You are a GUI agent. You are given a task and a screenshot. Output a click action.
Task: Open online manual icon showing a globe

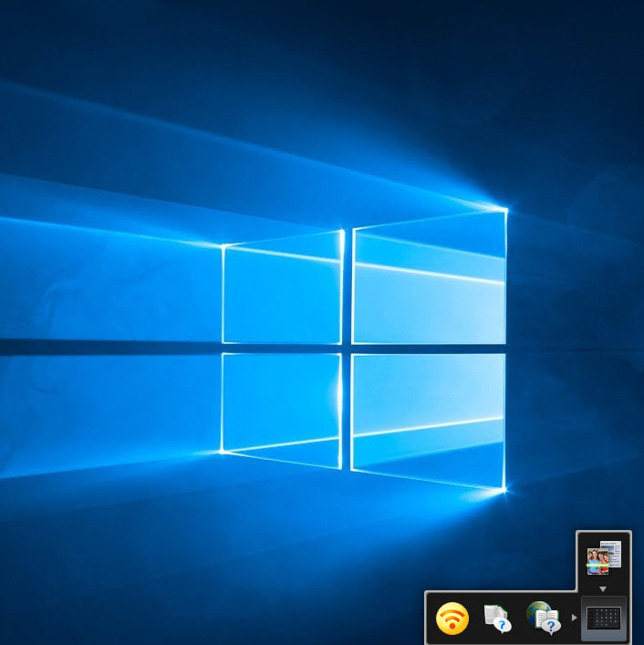click(542, 619)
